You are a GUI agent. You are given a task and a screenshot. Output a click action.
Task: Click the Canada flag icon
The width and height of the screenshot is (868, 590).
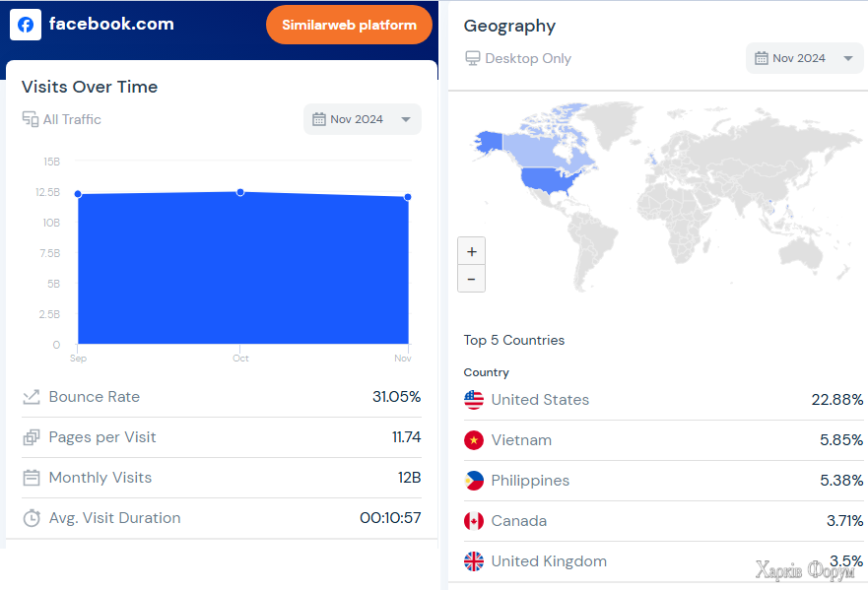(x=474, y=521)
